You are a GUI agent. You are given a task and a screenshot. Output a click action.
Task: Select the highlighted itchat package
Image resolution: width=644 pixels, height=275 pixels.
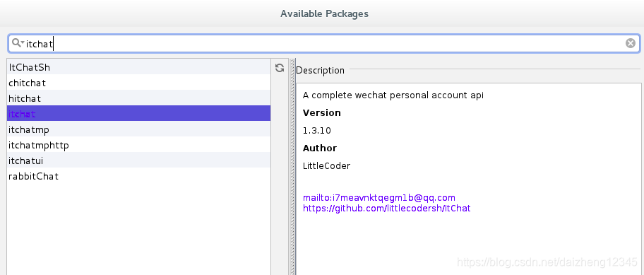click(139, 113)
